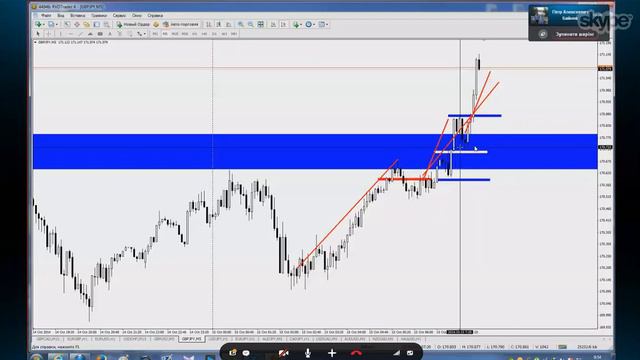The height and width of the screenshot is (360, 640).
Task: Click the Skype plus add button
Action: (332, 353)
